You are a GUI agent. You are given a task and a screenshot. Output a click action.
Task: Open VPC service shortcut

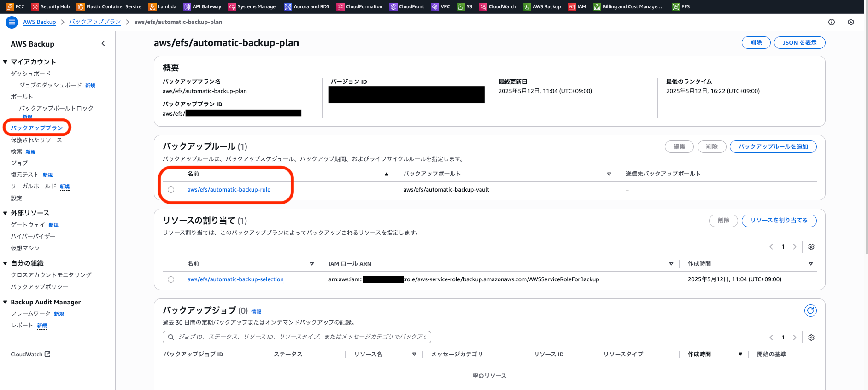440,6
